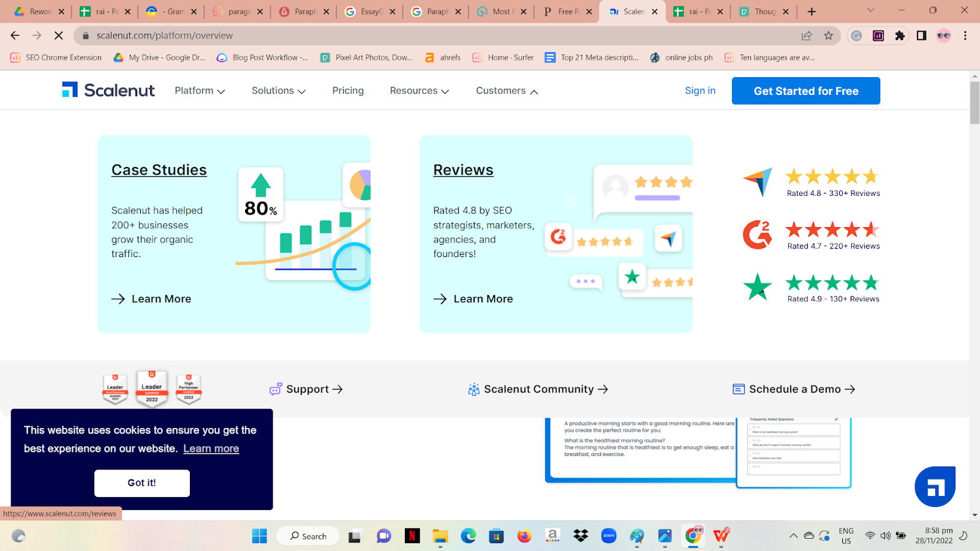Open the My Drive bookmark
This screenshot has height=551, width=980.
coord(160,58)
